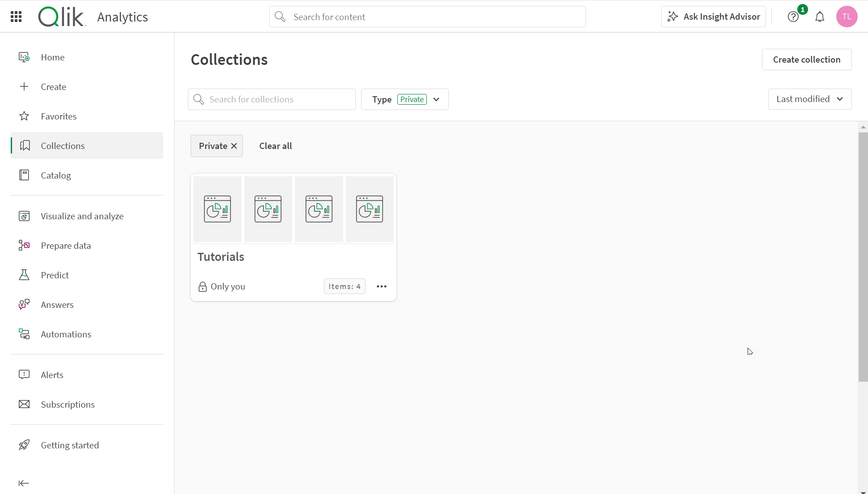868x494 pixels.
Task: Click Create collection button
Action: (x=807, y=59)
